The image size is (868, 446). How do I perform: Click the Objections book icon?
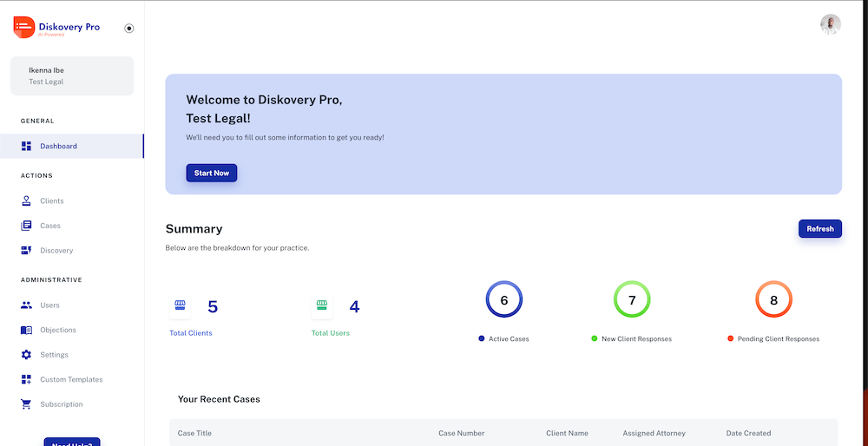pos(26,330)
